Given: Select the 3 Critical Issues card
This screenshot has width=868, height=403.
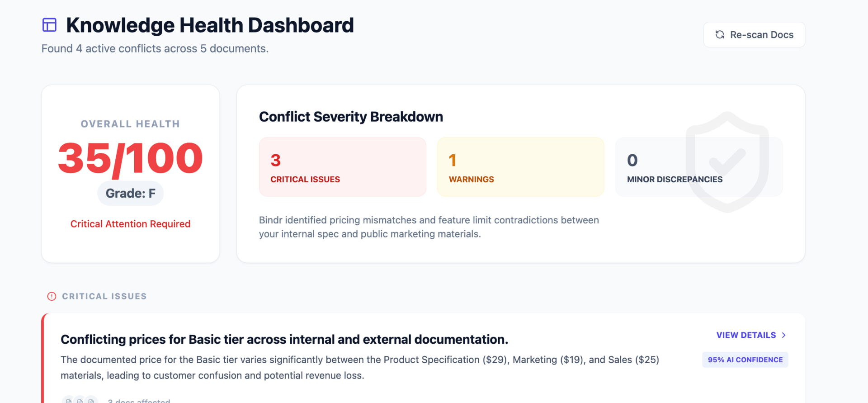Looking at the screenshot, I should [x=342, y=167].
